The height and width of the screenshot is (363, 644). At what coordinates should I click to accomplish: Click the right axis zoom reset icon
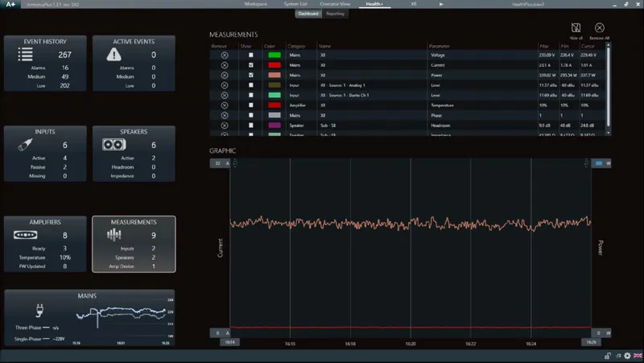coord(587,163)
